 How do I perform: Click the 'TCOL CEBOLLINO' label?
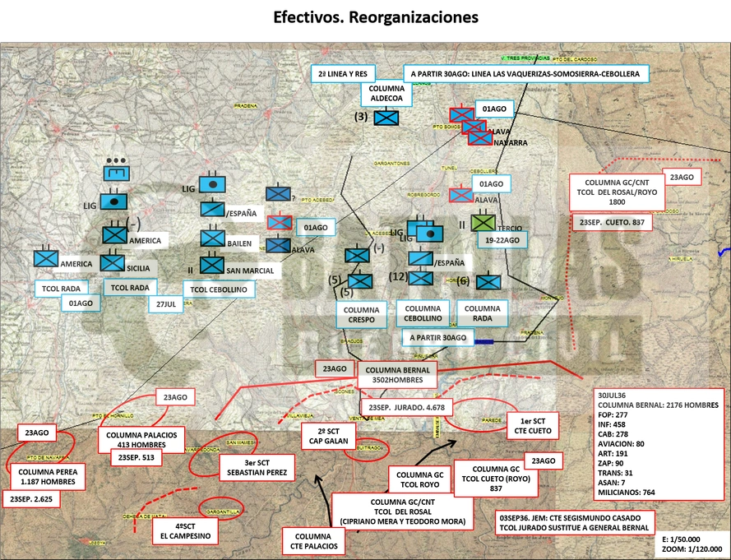[x=219, y=289]
